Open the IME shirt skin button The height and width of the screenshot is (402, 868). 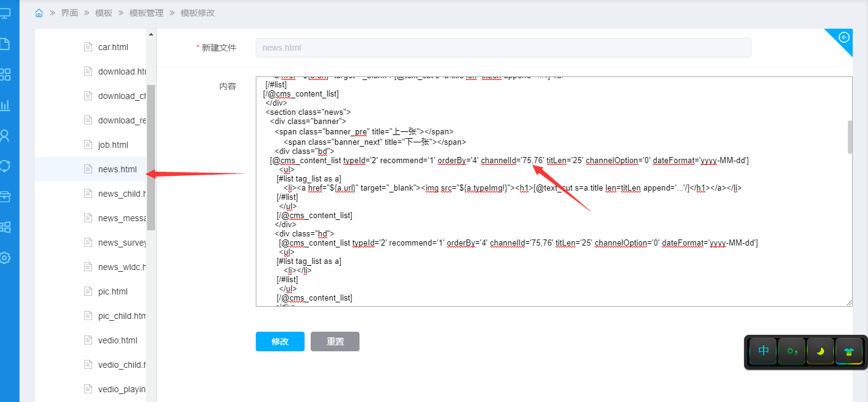[849, 351]
